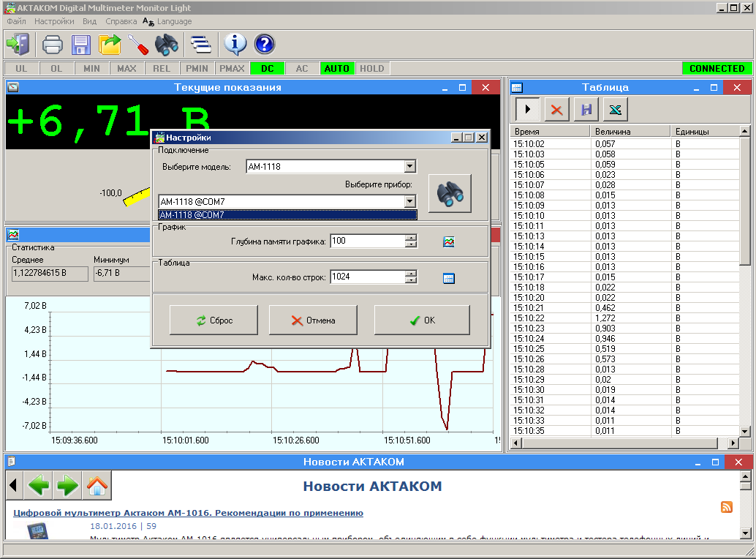Click the Сброс reset button
The height and width of the screenshot is (559, 756).
(x=213, y=320)
